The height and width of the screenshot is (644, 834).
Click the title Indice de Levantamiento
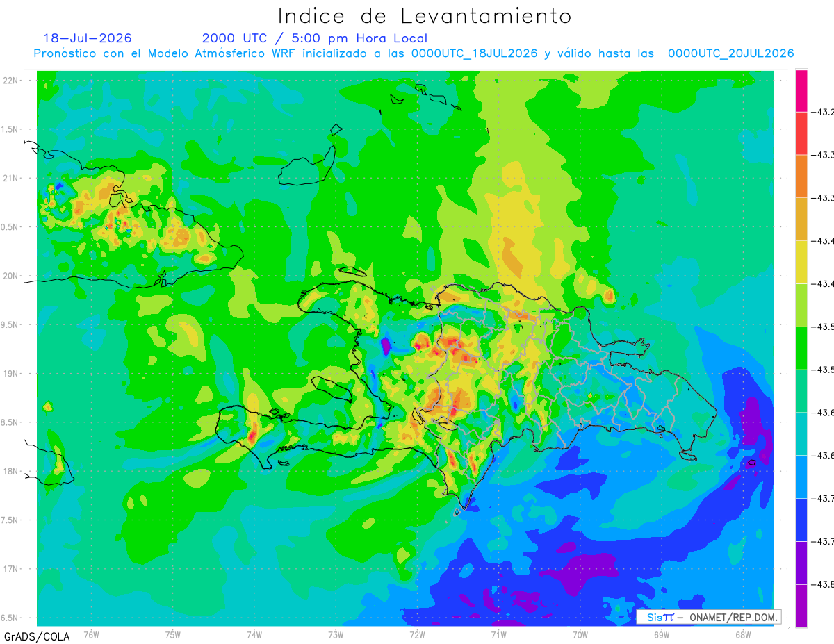425,16
